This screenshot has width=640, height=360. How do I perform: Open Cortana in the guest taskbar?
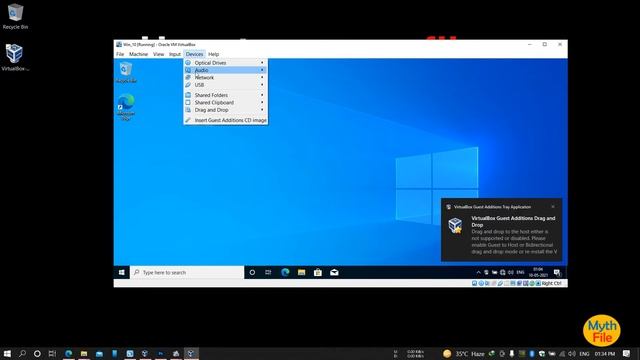tap(252, 272)
